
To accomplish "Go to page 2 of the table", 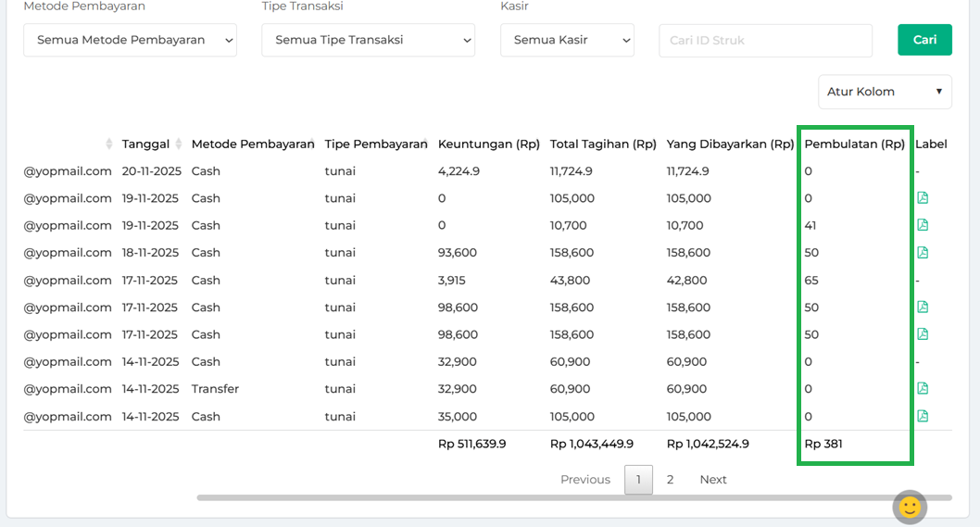I will 670,480.
